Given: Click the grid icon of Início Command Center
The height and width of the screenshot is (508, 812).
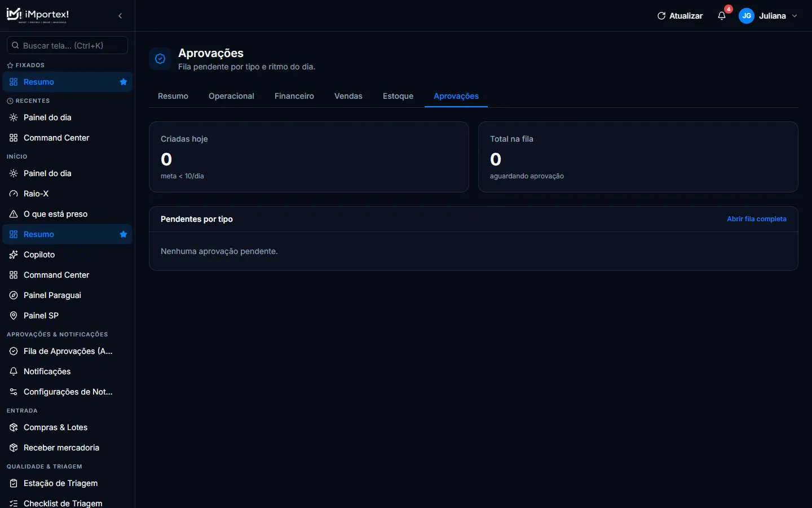Looking at the screenshot, I should coord(14,275).
